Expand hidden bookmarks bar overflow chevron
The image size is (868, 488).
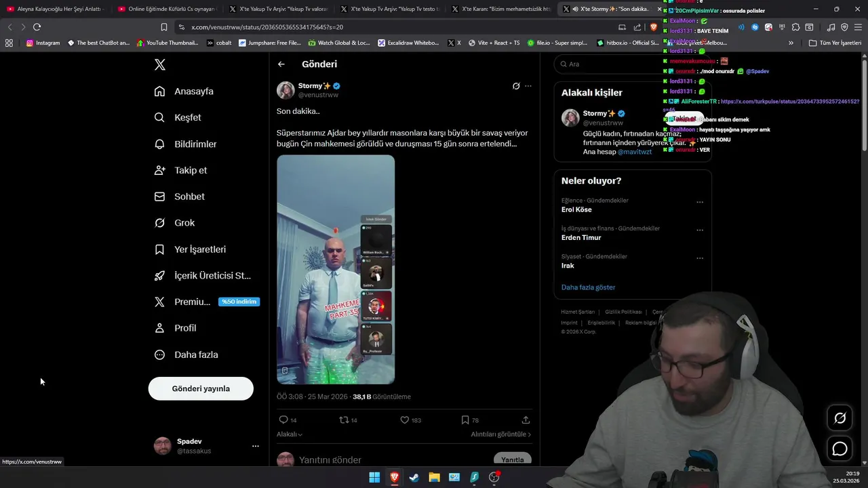(791, 43)
